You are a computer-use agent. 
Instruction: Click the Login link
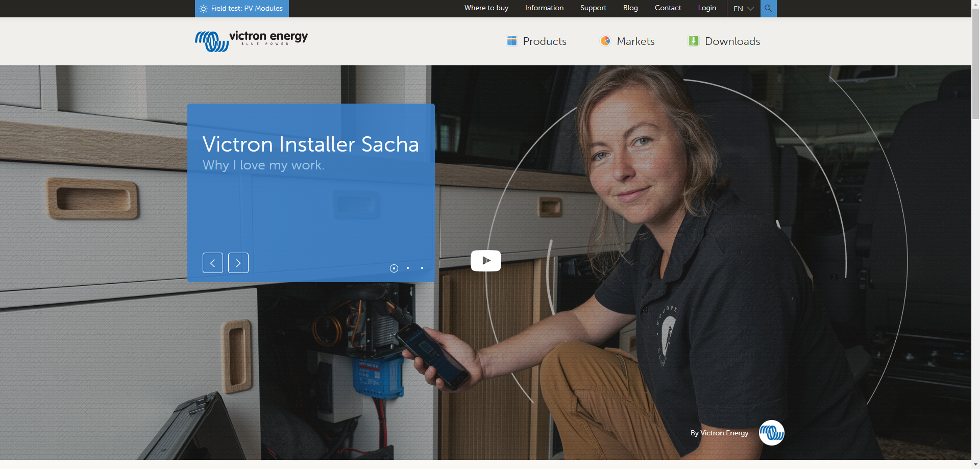coord(706,8)
